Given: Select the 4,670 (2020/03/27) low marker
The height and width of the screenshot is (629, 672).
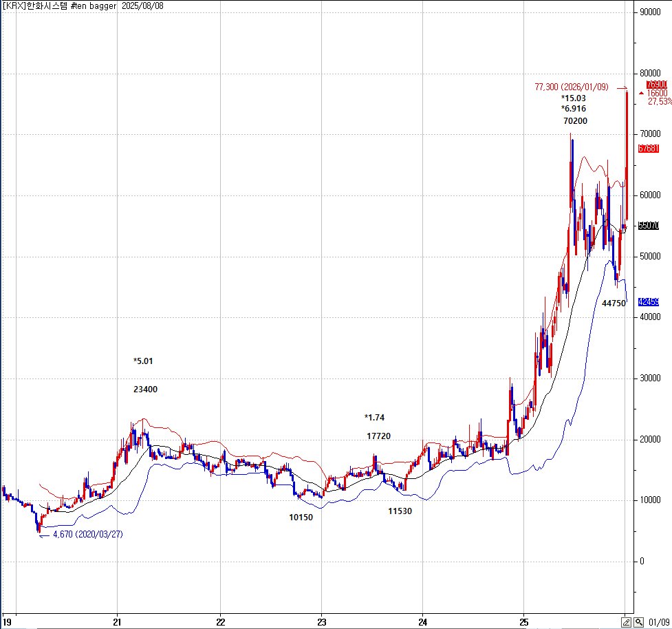Looking at the screenshot, I should tap(87, 534).
